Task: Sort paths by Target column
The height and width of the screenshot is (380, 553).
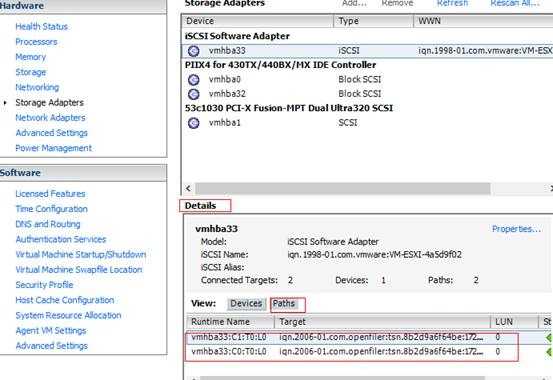Action: [x=383, y=322]
